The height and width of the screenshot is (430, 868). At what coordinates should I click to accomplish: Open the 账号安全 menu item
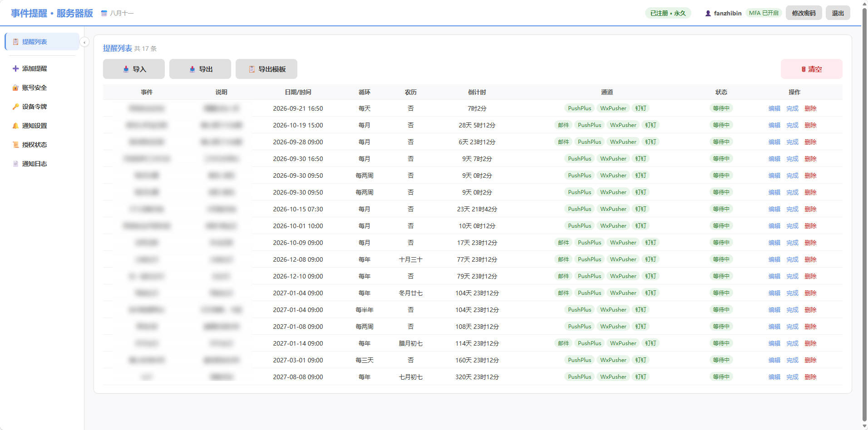42,88
